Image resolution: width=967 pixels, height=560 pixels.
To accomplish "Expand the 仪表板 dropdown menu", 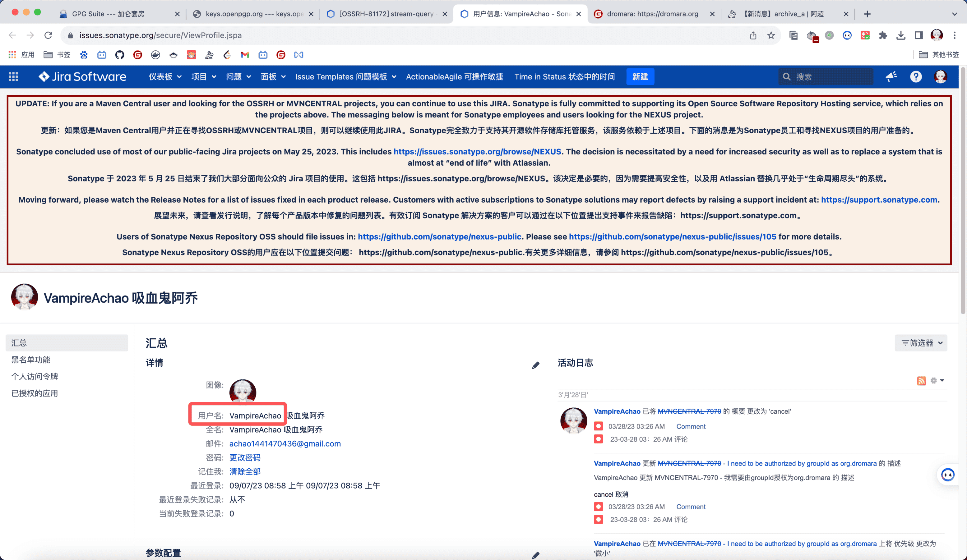I will [x=165, y=77].
